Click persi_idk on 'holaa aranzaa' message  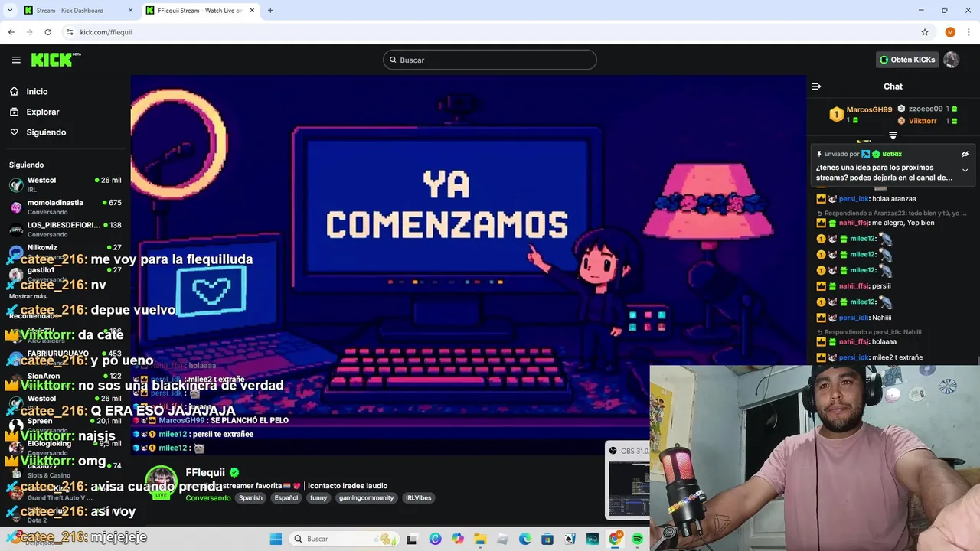[854, 198]
